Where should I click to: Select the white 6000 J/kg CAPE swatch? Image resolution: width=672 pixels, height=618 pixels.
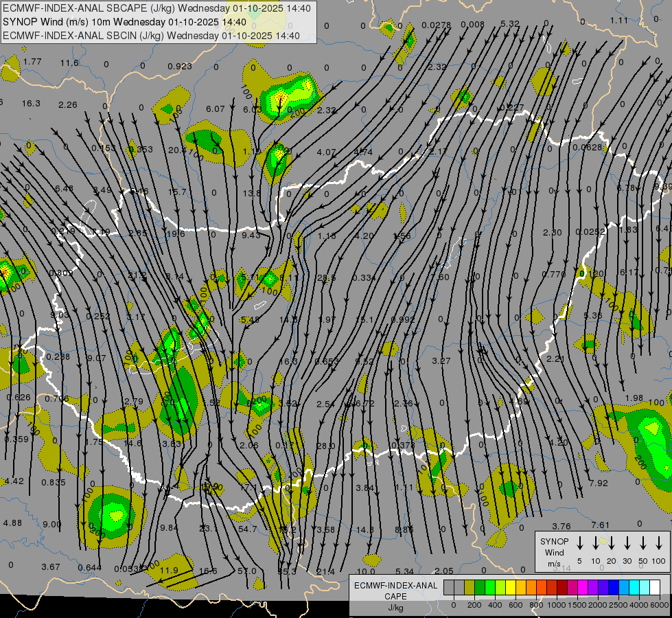tap(655, 588)
